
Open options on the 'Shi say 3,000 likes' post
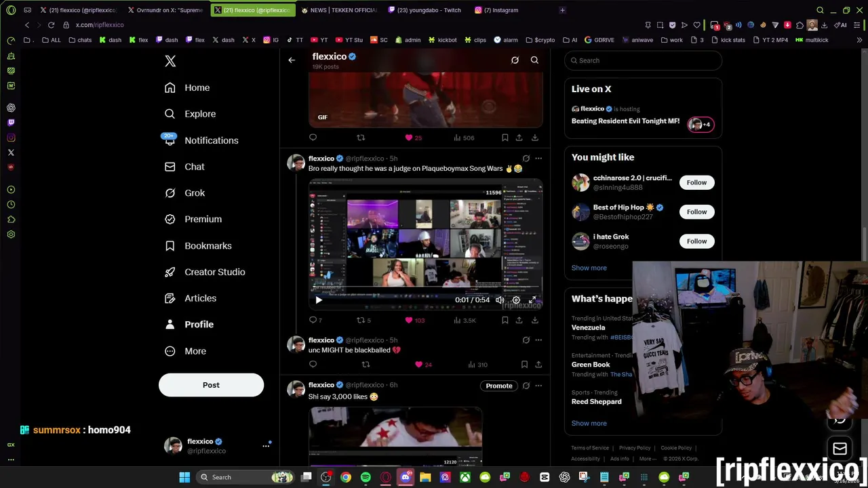[538, 386]
